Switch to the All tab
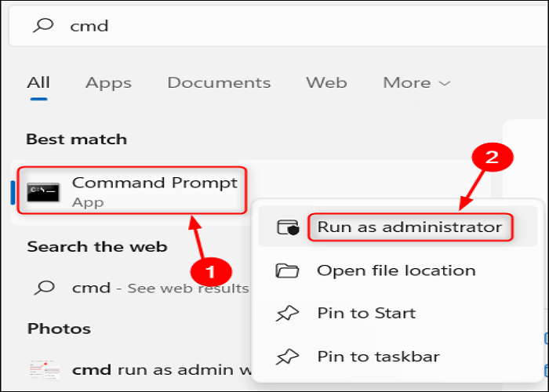 point(38,83)
